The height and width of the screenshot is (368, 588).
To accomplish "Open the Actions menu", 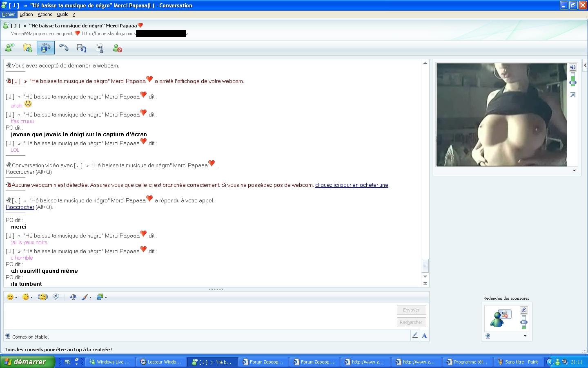I will (45, 14).
